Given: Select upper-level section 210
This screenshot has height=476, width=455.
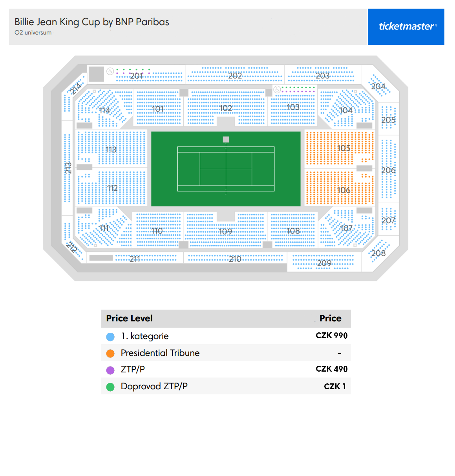Looking at the screenshot, I should 235,258.
